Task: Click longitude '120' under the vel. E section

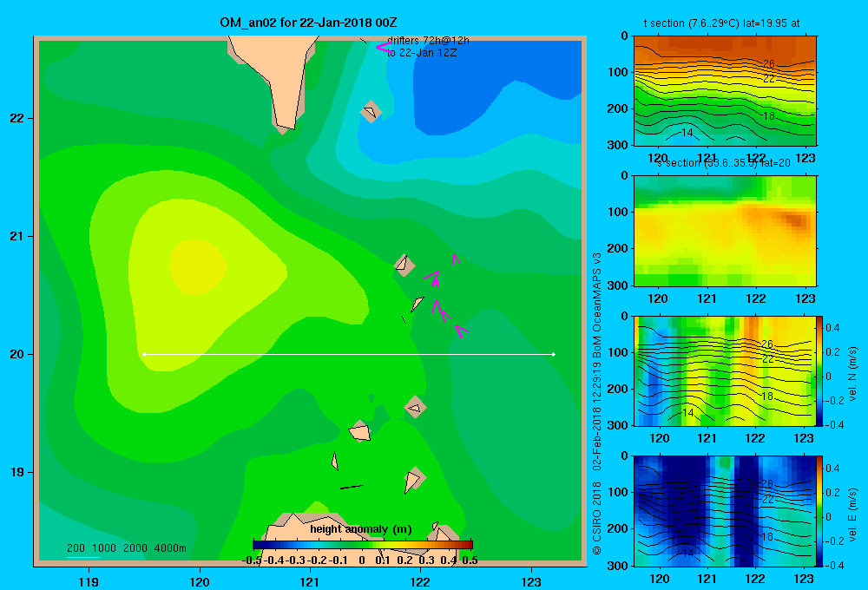Action: 660,579
